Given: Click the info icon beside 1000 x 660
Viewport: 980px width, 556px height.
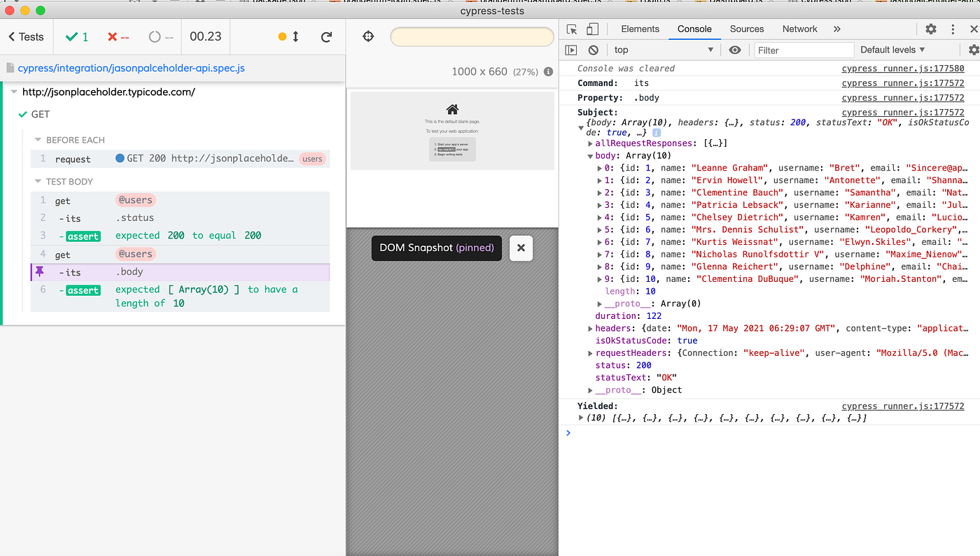Looking at the screenshot, I should tap(548, 71).
